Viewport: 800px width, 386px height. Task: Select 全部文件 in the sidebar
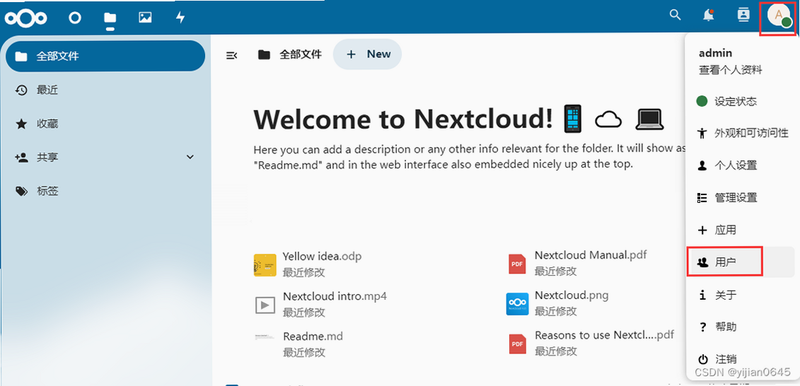click(x=105, y=56)
